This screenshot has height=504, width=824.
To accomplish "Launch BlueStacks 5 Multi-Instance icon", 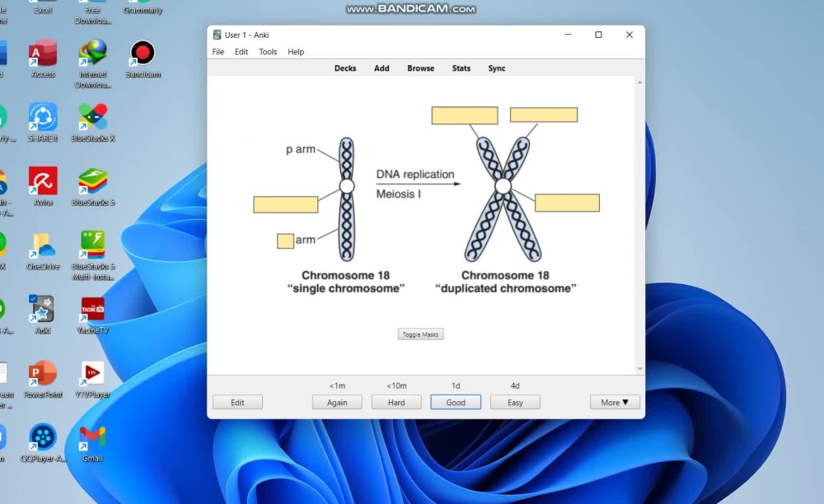I will (93, 255).
